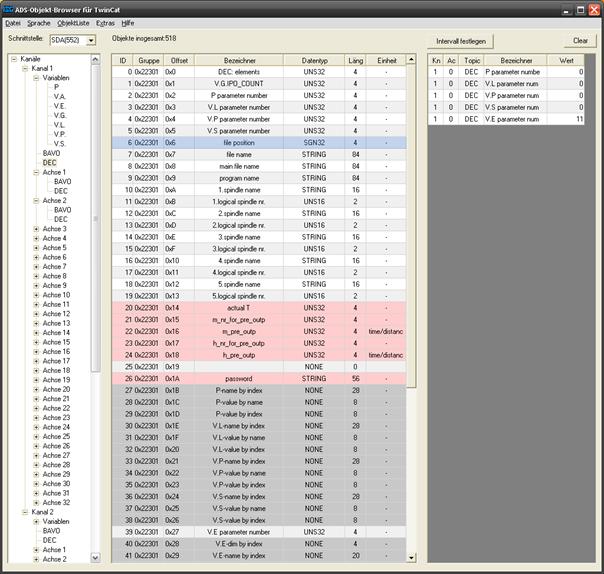Select the V.G. variable tree item
This screenshot has width=604, height=574.
[x=60, y=116]
